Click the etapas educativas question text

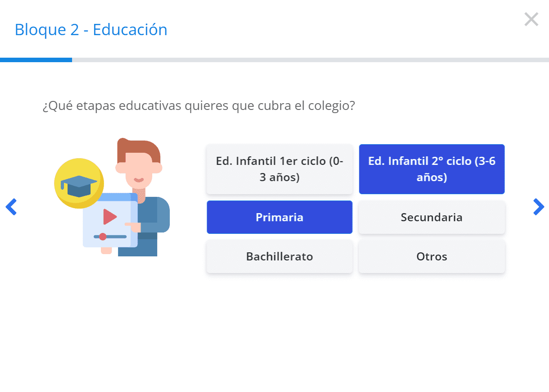(199, 106)
